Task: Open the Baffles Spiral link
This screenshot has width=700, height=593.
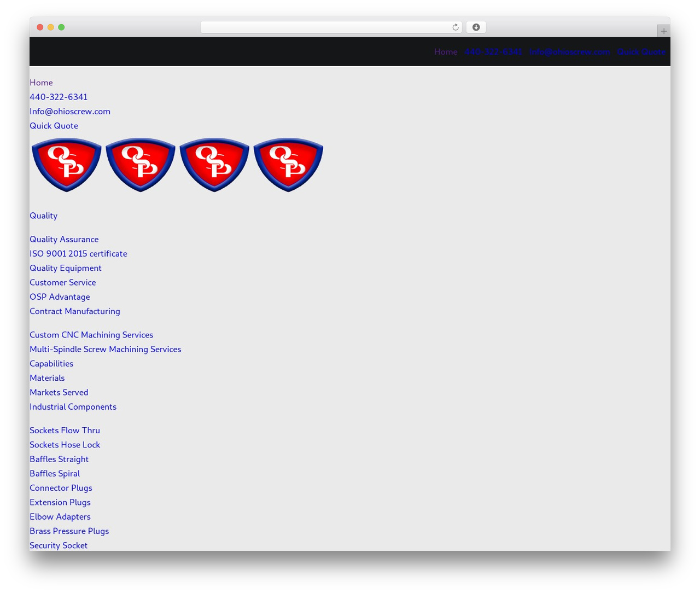Action: tap(55, 474)
